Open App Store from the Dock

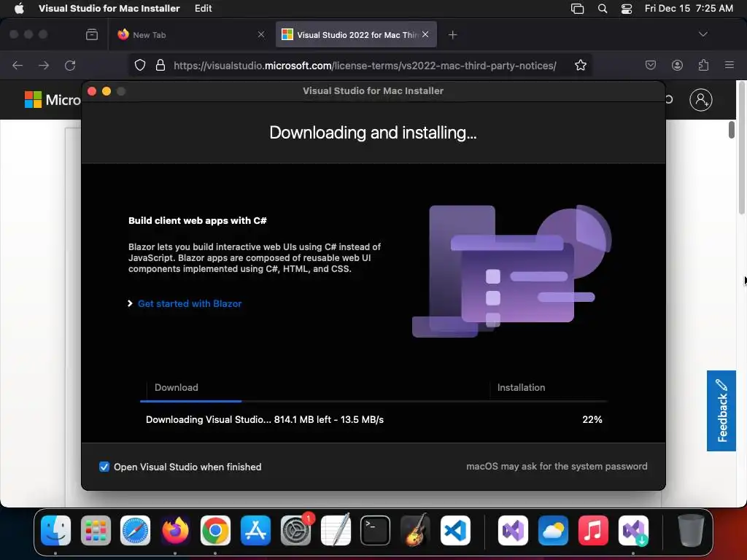pyautogui.click(x=255, y=530)
